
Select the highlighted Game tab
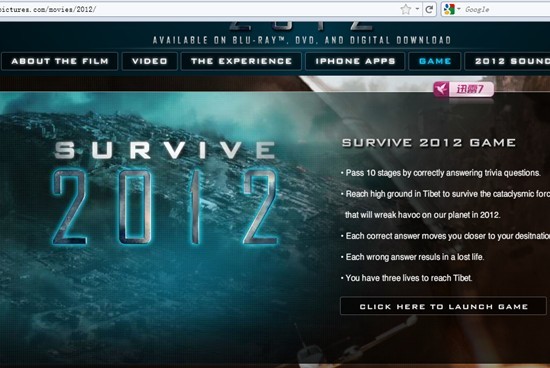point(435,61)
